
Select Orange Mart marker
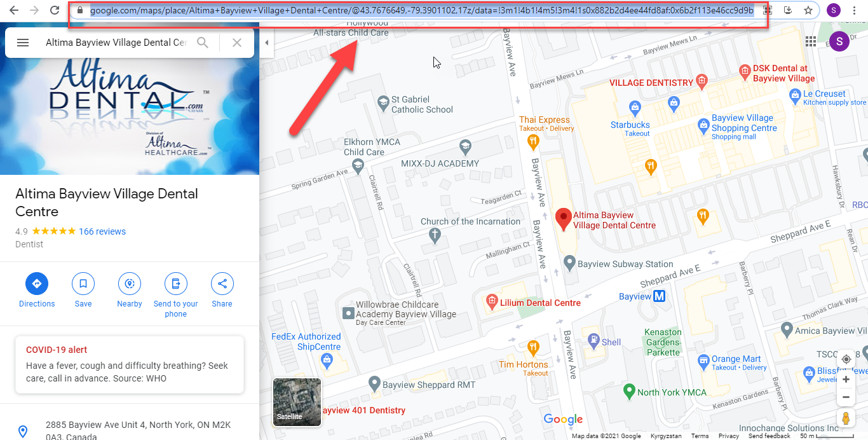click(x=703, y=362)
